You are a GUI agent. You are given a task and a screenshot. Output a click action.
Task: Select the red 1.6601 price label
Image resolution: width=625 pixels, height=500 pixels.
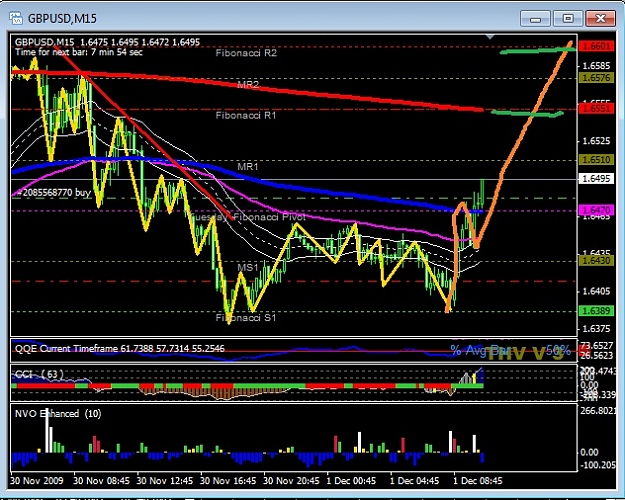coord(596,46)
